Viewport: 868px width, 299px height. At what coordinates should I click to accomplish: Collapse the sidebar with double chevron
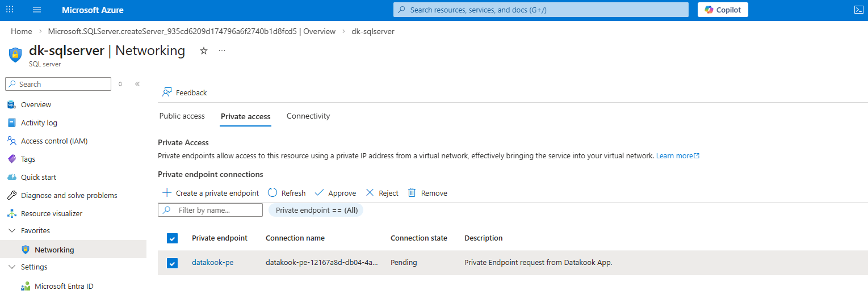tap(137, 84)
